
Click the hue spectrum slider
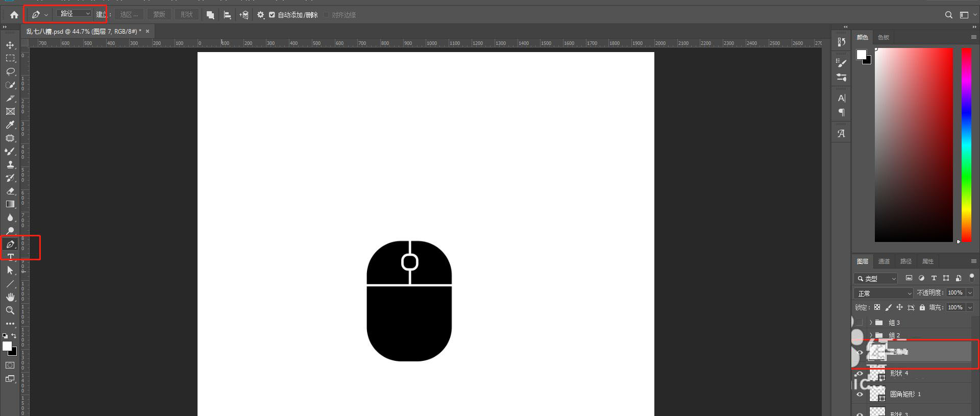pos(966,144)
